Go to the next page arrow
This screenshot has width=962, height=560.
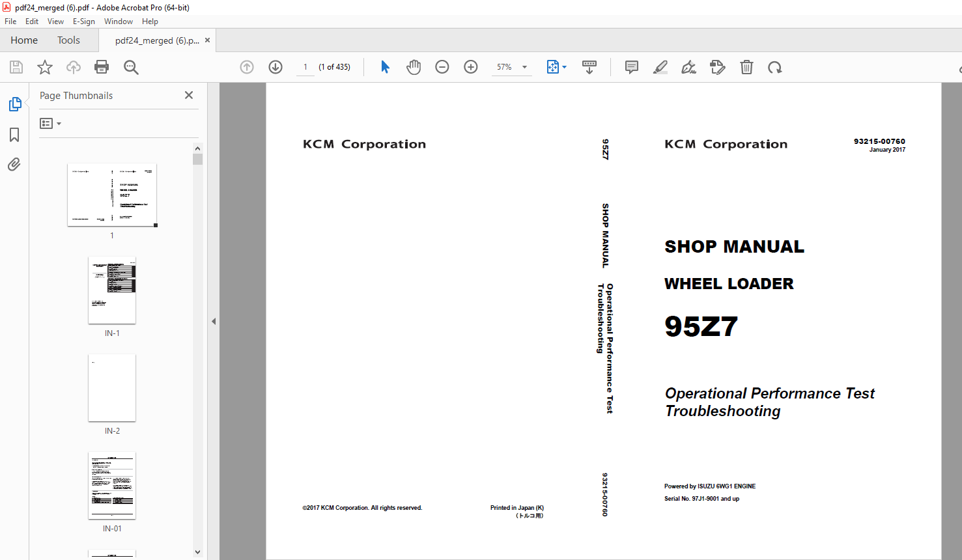click(x=276, y=67)
